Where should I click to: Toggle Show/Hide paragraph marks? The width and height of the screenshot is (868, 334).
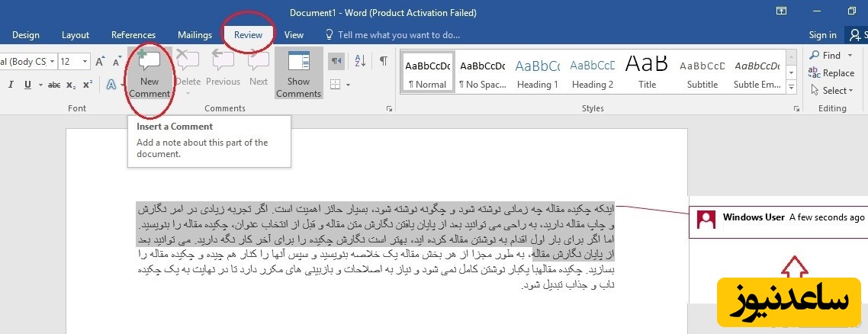[x=383, y=61]
